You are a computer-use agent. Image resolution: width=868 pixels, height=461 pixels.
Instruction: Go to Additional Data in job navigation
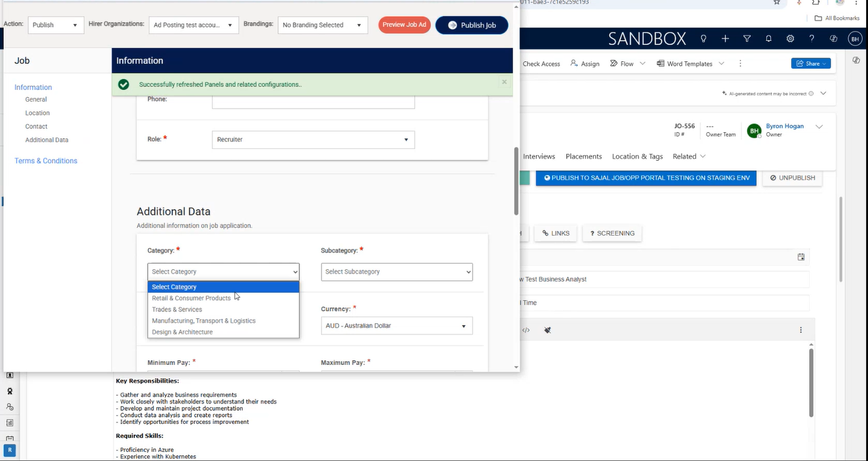[47, 140]
